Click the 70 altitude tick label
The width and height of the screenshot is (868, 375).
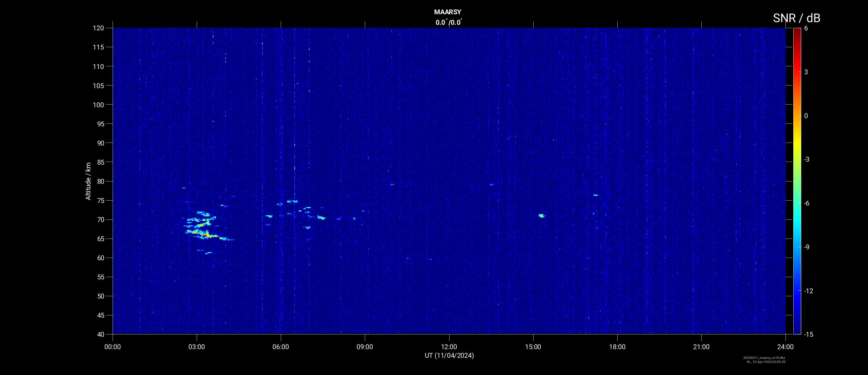tap(100, 219)
